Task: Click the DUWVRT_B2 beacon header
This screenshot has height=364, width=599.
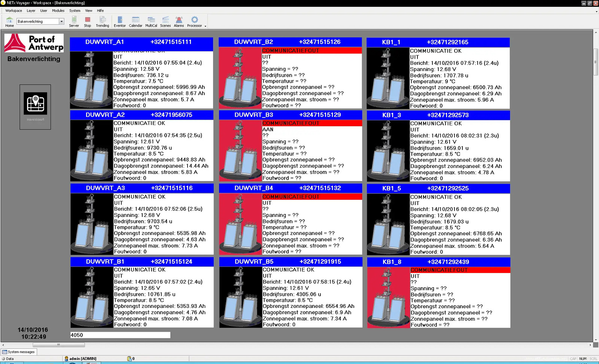Action: (290, 42)
